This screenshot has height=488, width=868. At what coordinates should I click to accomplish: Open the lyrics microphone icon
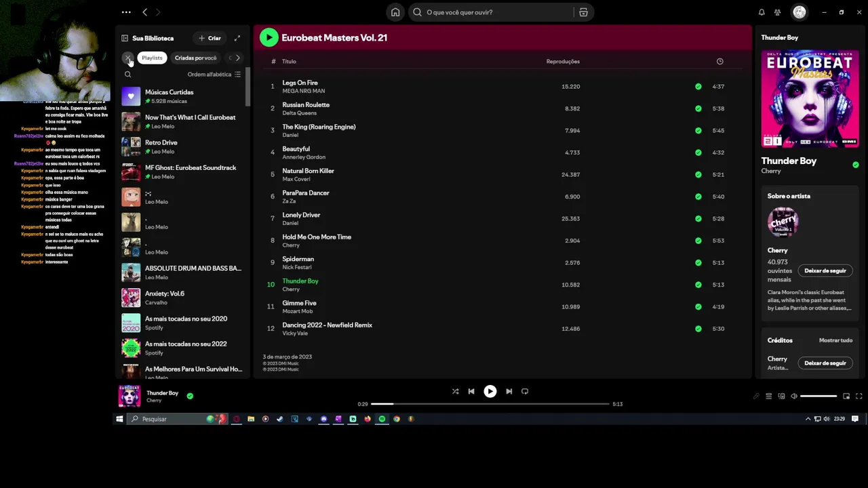[756, 396]
